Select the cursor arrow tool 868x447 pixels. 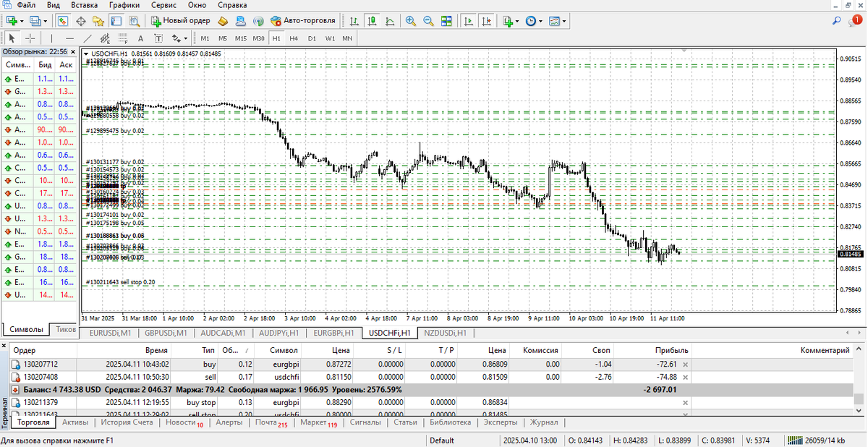pyautogui.click(x=12, y=38)
